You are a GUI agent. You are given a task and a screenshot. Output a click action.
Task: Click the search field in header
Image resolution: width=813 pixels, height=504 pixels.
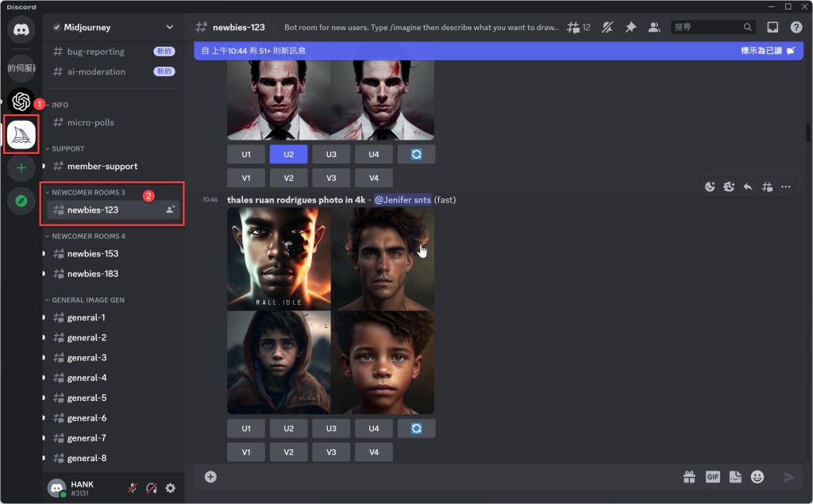(707, 27)
